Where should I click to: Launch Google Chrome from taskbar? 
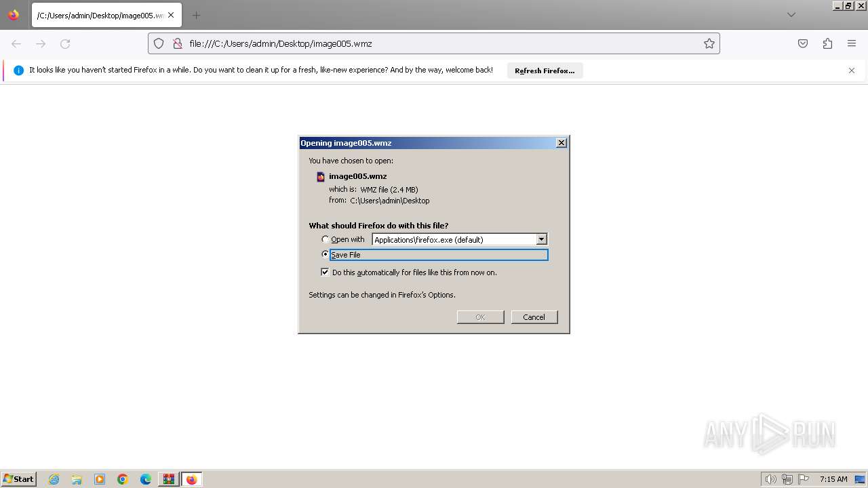(x=123, y=479)
